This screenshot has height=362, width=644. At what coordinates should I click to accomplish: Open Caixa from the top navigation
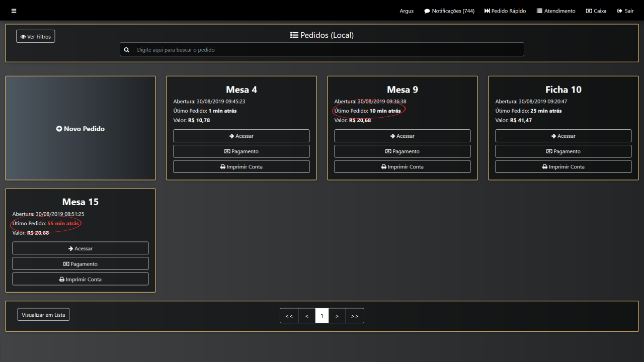point(596,11)
